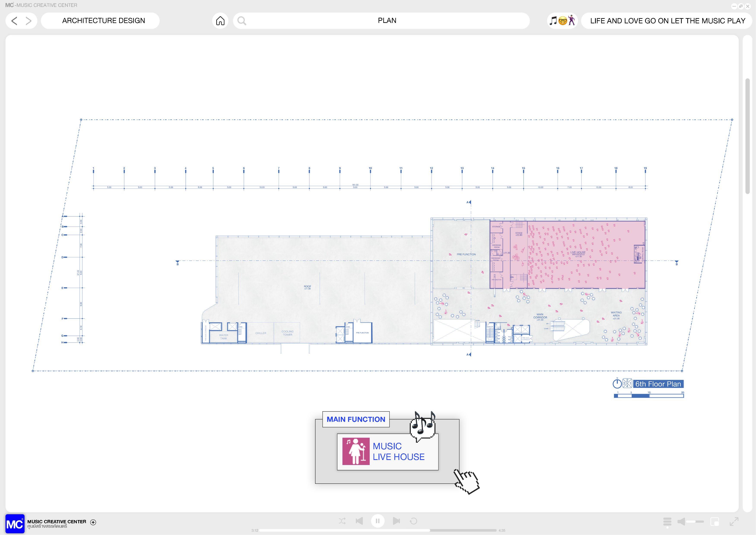This screenshot has height=535, width=756.
Task: Toggle repeat playback
Action: tap(414, 521)
